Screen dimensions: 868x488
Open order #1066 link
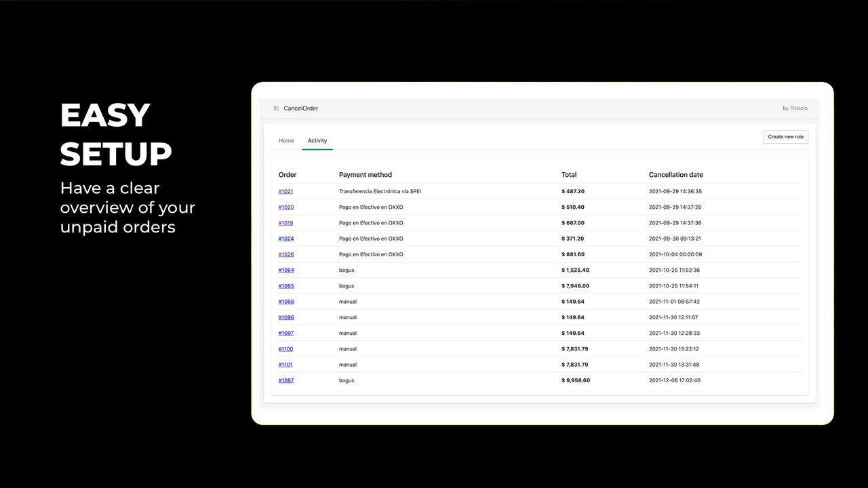tap(286, 302)
